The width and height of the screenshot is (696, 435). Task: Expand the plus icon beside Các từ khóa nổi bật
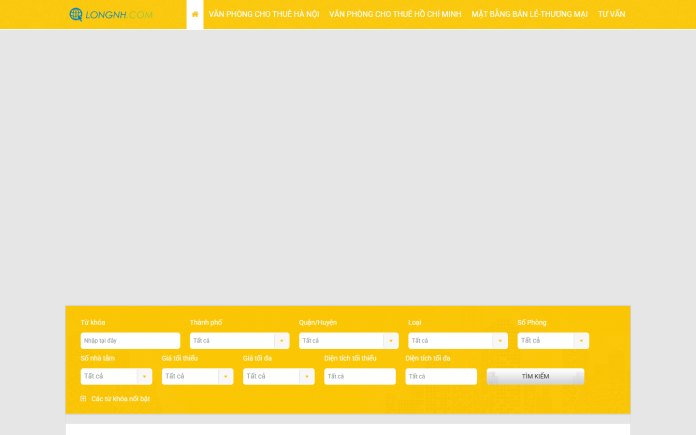(x=83, y=399)
